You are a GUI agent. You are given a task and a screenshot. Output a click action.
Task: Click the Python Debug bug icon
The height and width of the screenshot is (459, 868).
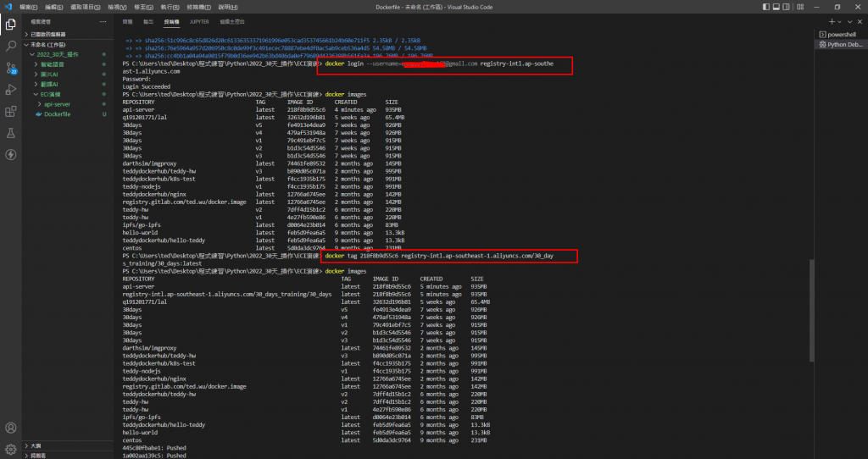tap(822, 44)
